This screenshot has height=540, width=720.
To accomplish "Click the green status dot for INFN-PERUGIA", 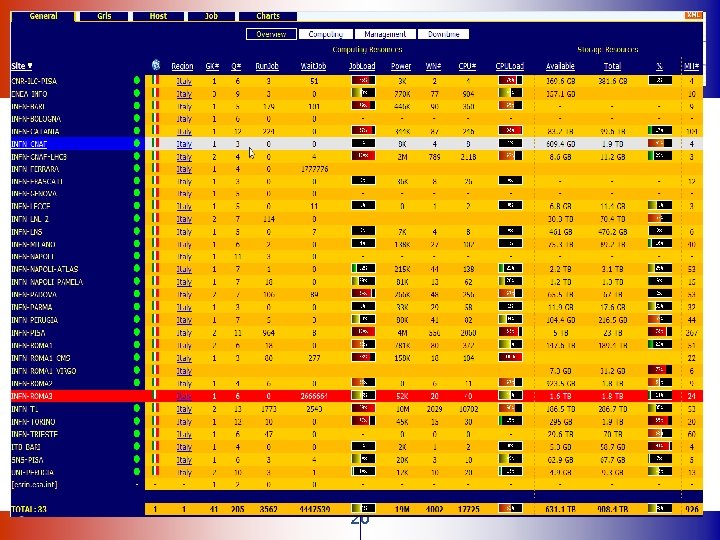I will coord(137,319).
